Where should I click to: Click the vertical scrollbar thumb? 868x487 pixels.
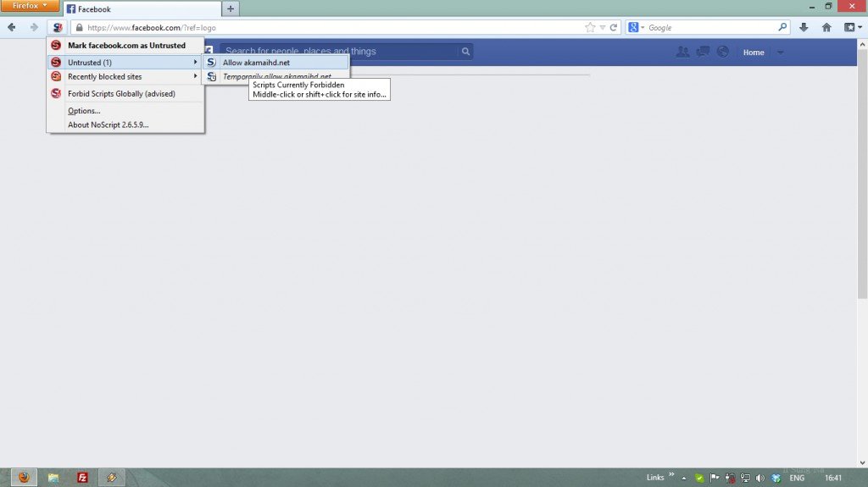pos(862,174)
